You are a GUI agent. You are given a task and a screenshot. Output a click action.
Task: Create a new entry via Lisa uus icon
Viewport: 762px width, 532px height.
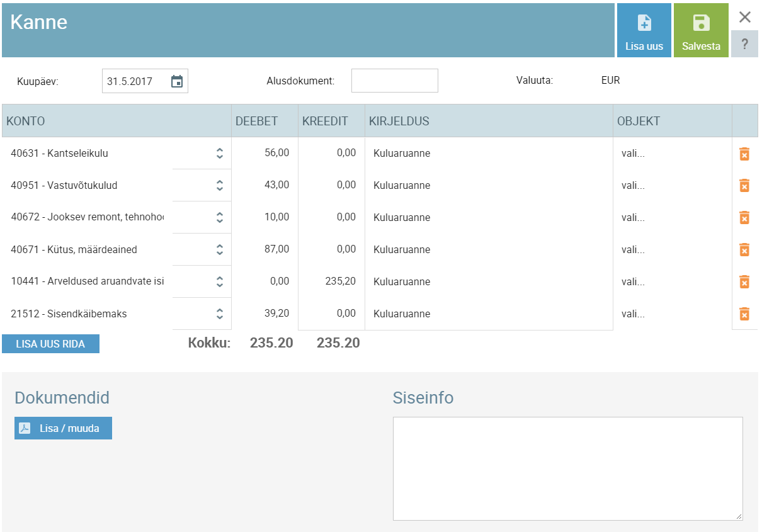644,30
